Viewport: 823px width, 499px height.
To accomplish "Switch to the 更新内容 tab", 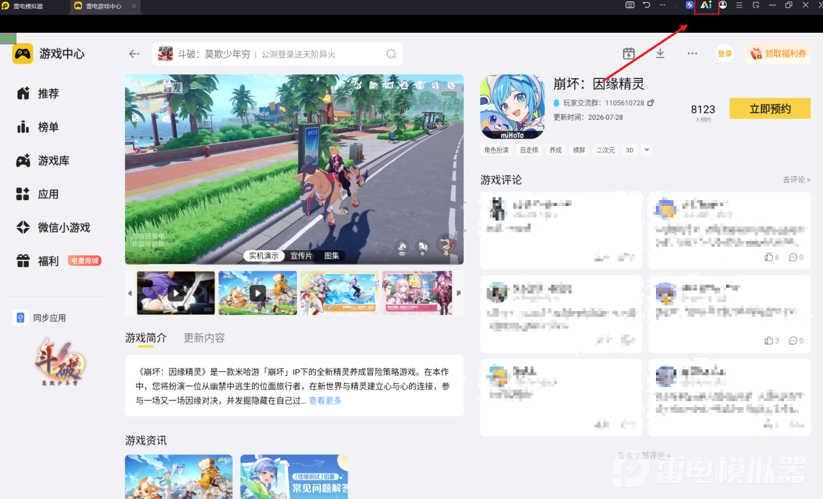I will tap(204, 338).
